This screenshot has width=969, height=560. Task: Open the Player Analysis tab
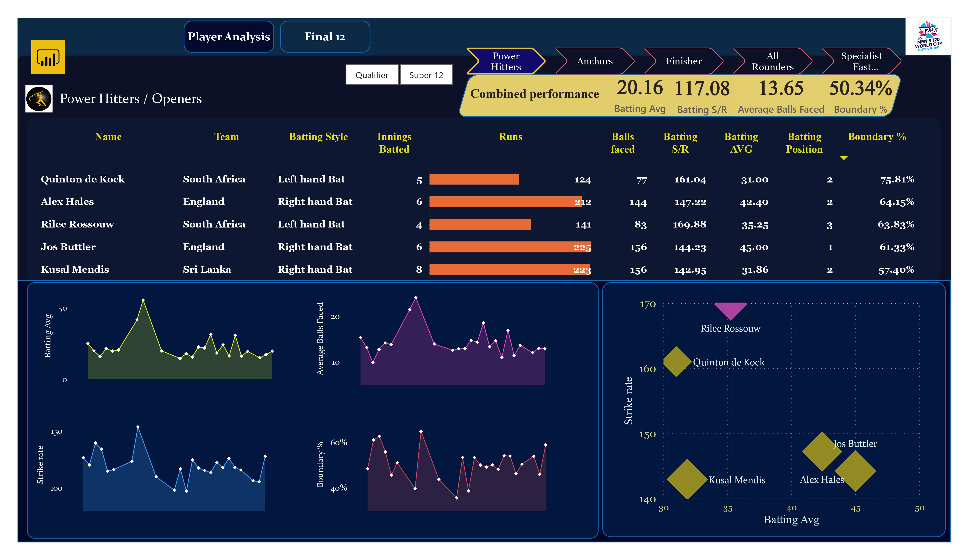click(x=229, y=36)
